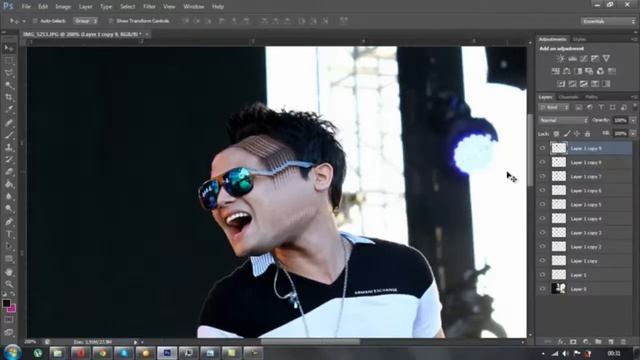Hide Layer 1 copy 8 visibility eye
Screen dimensions: 640x360
542,162
